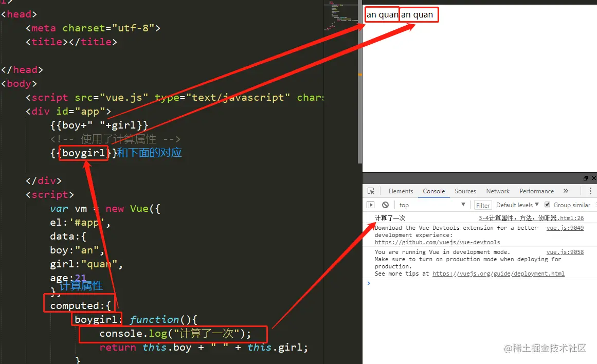Open the vue.js:9058 source link
The width and height of the screenshot is (597, 364).
pos(565,252)
